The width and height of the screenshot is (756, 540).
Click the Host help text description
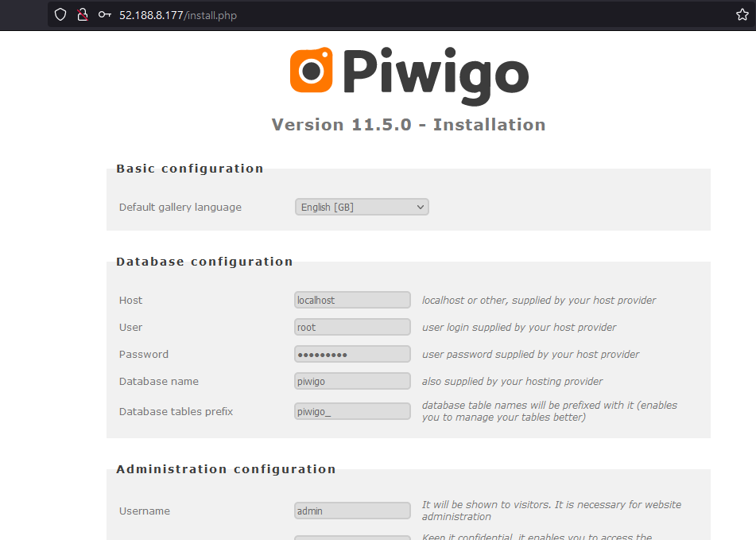pos(538,301)
